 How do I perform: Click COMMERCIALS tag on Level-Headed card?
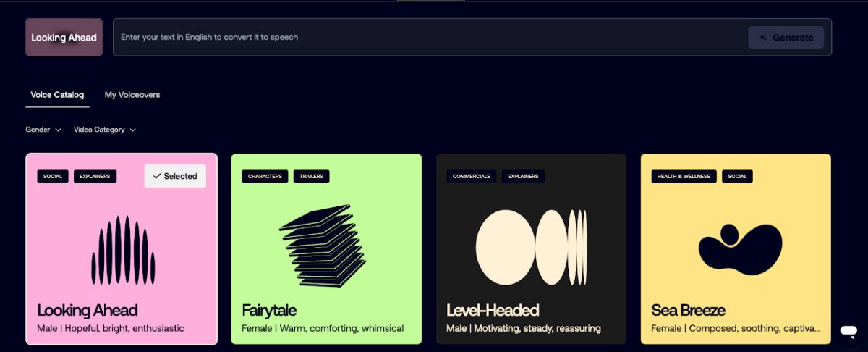[x=472, y=176]
